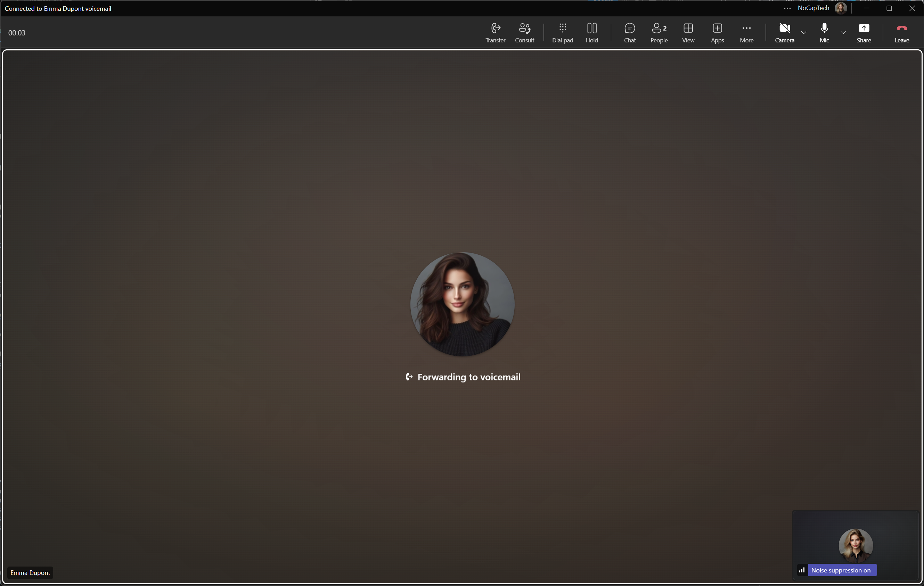The height and width of the screenshot is (586, 924).
Task: Change the call View layout
Action: pos(688,33)
